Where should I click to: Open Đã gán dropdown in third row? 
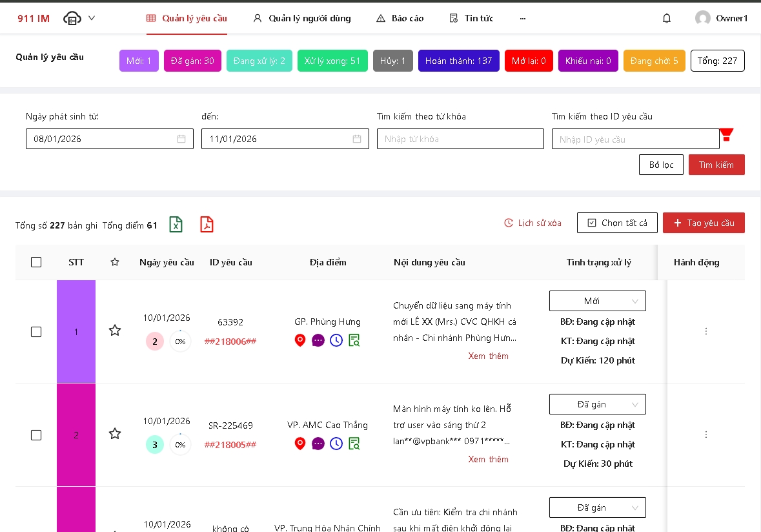click(x=598, y=507)
